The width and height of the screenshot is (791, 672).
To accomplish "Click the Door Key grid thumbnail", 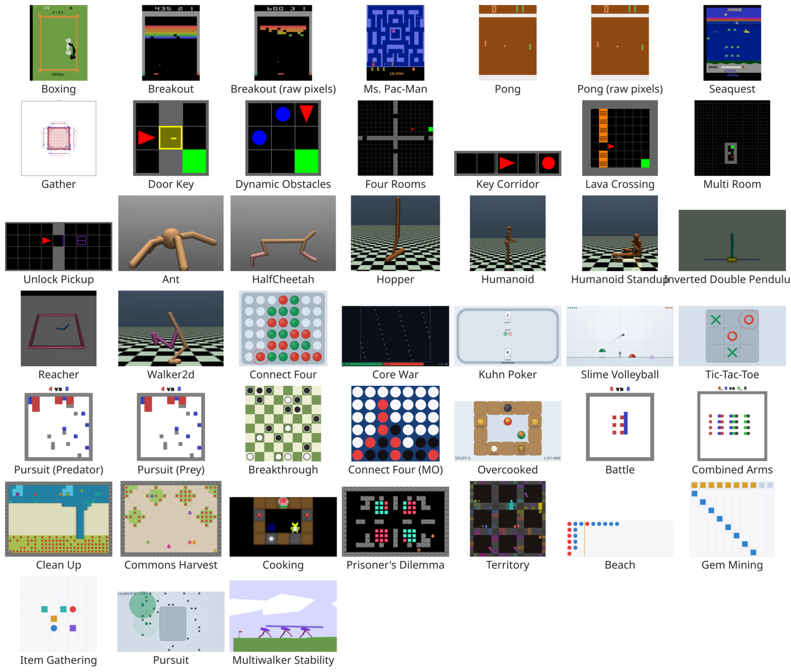I will 171,138.
